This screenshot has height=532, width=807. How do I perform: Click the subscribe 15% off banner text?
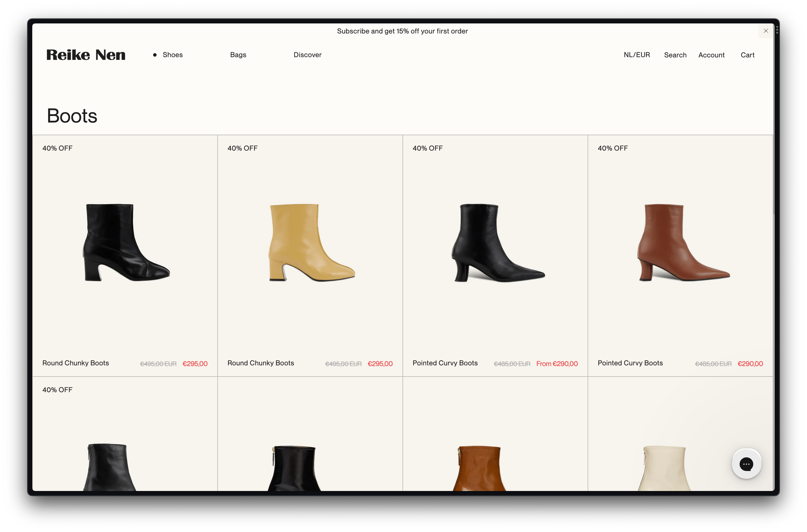coord(402,31)
